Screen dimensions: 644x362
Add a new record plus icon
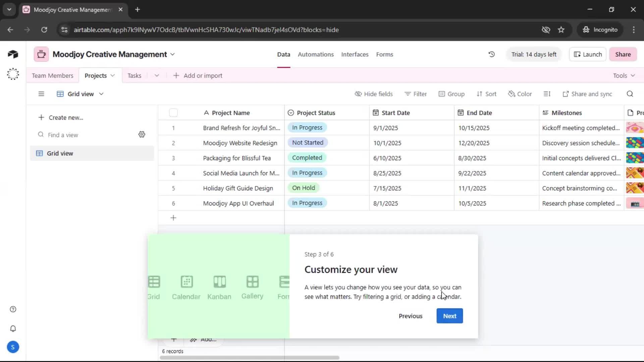point(173,218)
